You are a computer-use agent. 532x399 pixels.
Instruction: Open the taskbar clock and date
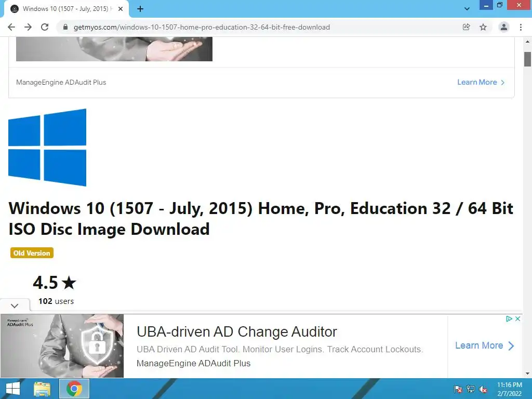pos(509,389)
